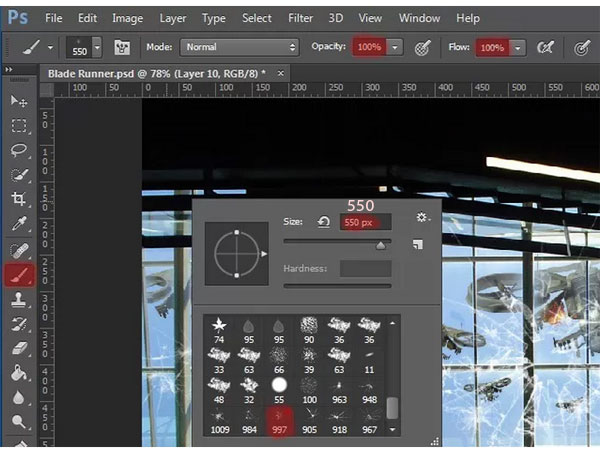Restore brush to original size
Screen dimensions: 600x453
323,222
